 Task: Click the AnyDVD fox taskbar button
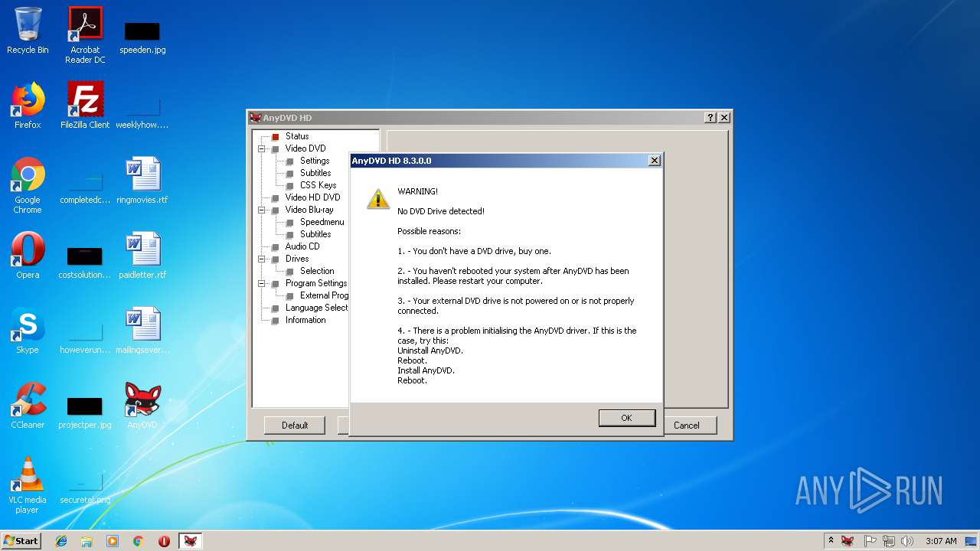[x=190, y=541]
